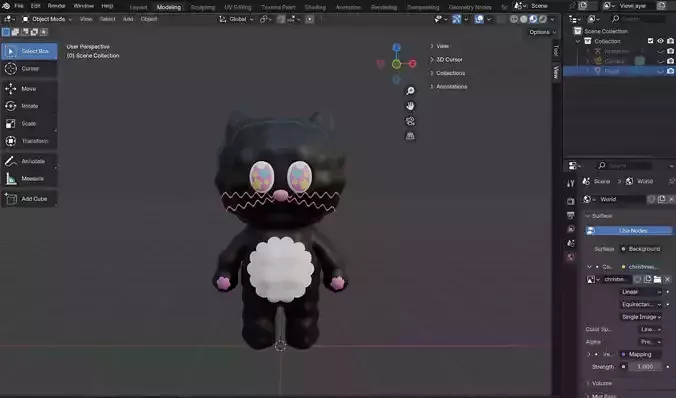
Task: Open the World properties tab icon
Action: tap(571, 257)
